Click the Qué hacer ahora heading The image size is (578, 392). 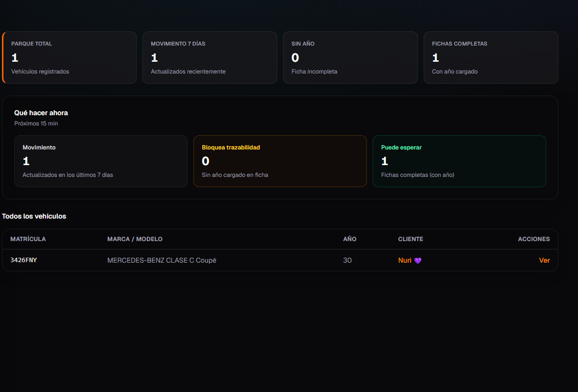pyautogui.click(x=41, y=113)
